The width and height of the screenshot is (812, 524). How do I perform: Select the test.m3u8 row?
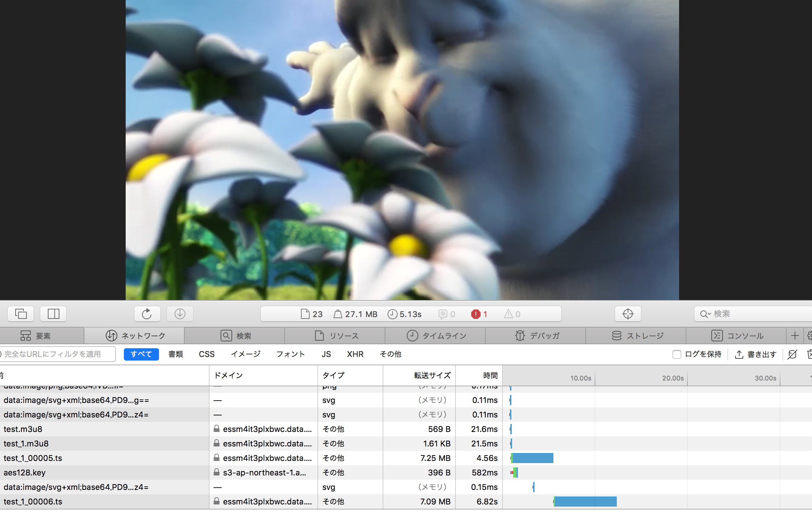coord(406,429)
